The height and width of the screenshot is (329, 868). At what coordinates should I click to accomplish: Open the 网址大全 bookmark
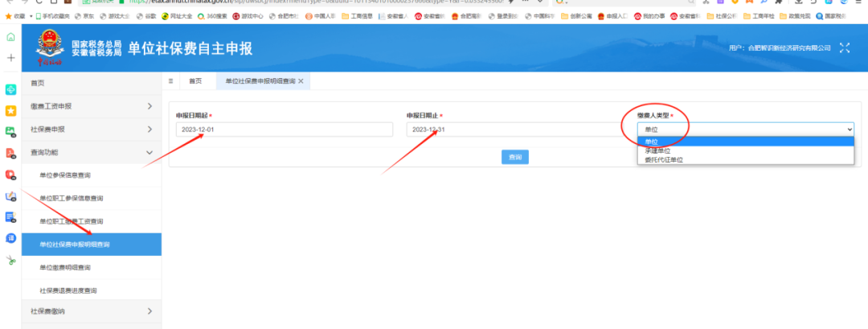[x=177, y=16]
